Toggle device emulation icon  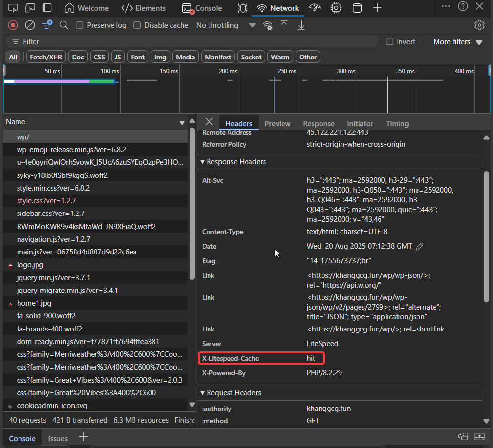[x=30, y=8]
